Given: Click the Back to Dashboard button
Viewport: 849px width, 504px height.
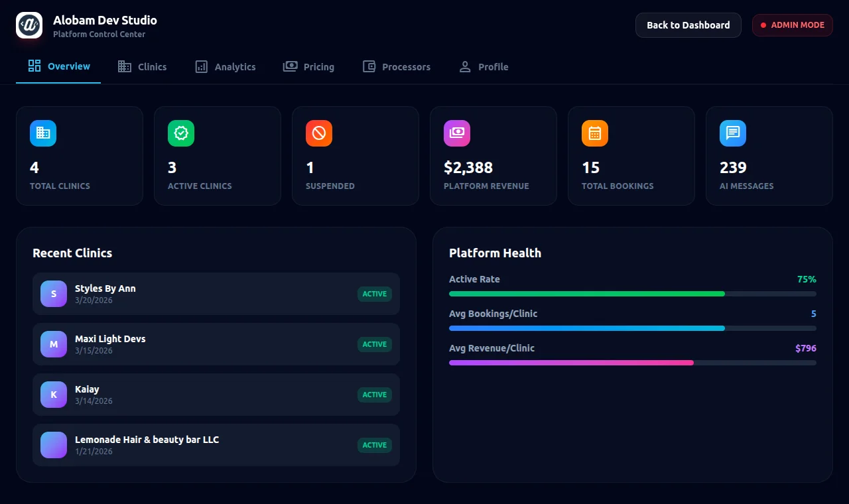Looking at the screenshot, I should (688, 25).
